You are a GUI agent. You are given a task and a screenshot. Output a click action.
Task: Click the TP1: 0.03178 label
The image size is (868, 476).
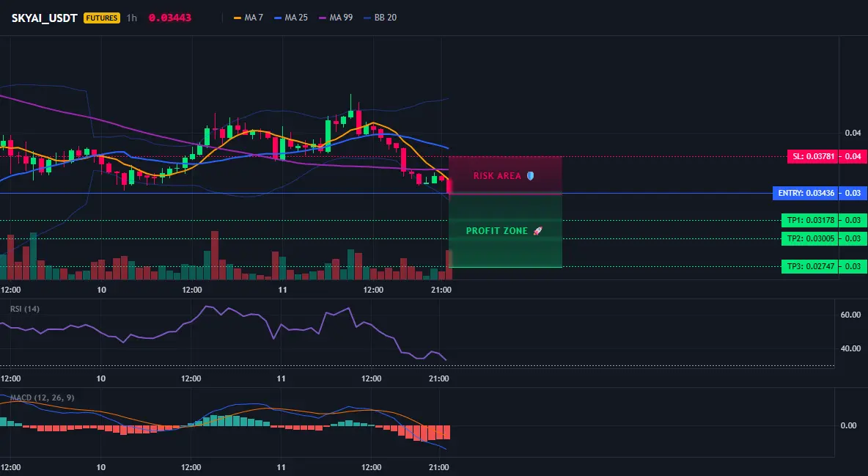[x=810, y=220]
